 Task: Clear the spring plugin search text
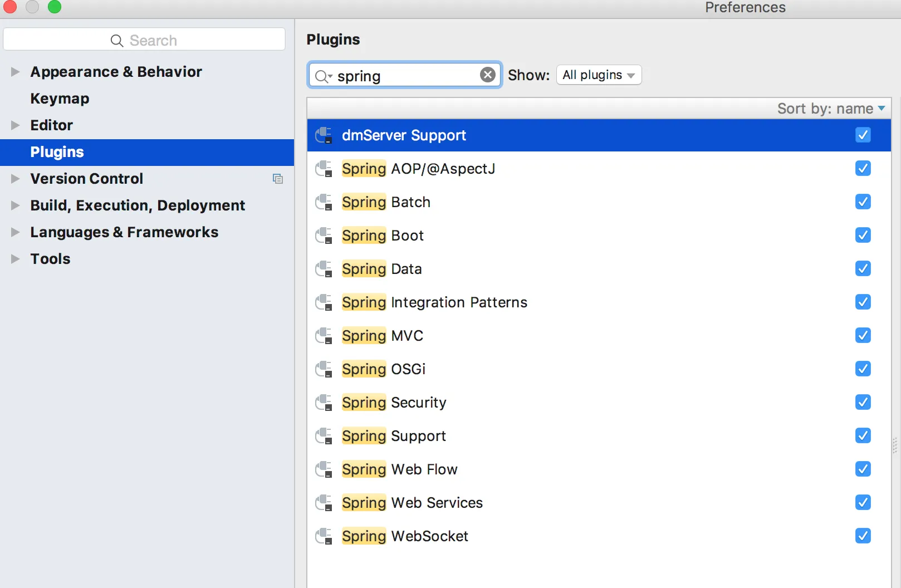(x=488, y=75)
